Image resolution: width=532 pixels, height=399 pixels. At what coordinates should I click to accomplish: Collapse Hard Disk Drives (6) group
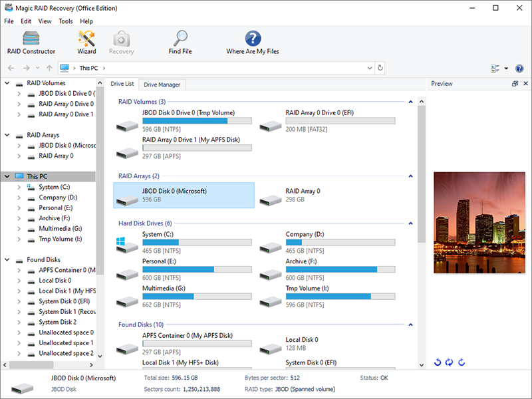click(410, 223)
